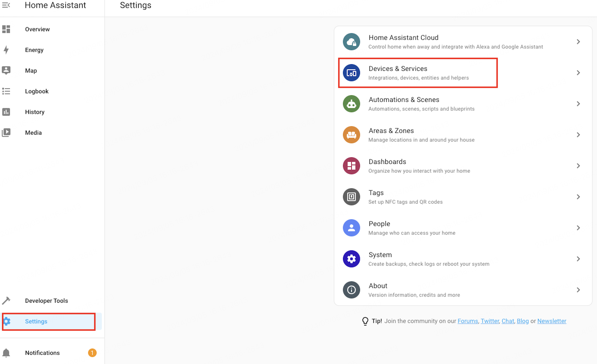Collapse the sidebar with the hamburger icon

(6, 5)
